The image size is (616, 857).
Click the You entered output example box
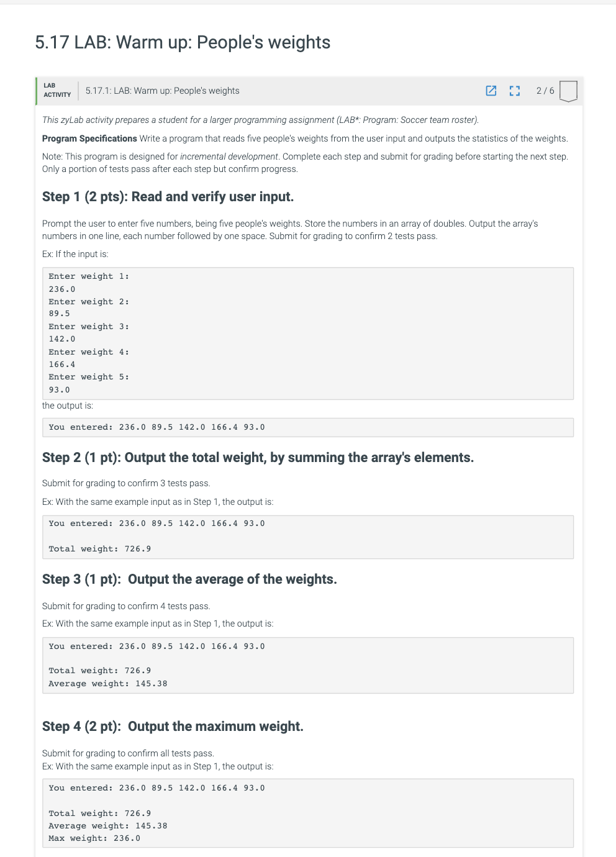308,427
